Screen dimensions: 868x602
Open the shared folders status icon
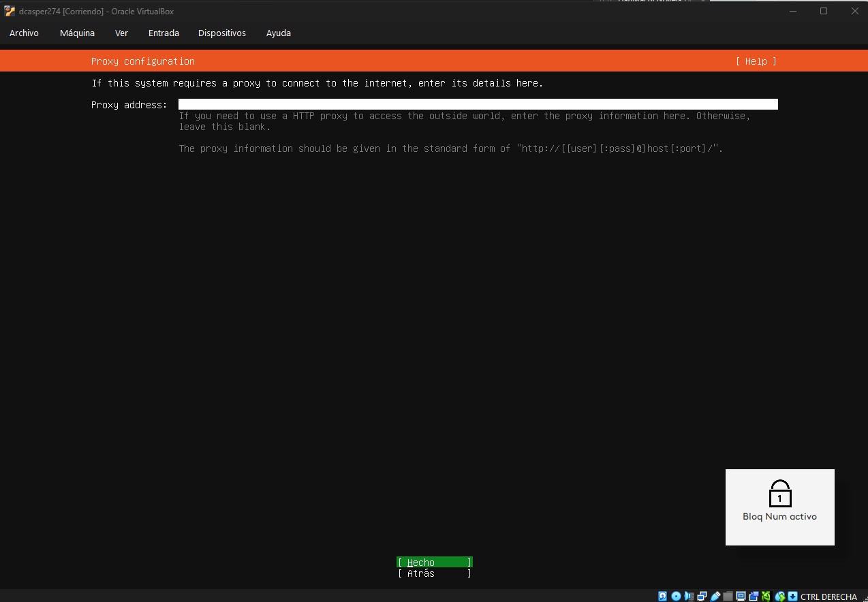click(x=728, y=597)
